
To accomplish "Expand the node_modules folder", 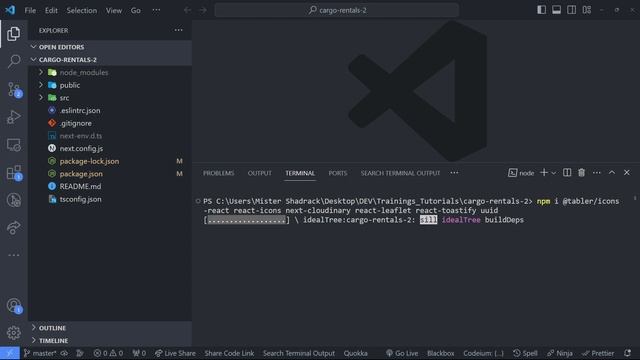I will click(x=110, y=72).
